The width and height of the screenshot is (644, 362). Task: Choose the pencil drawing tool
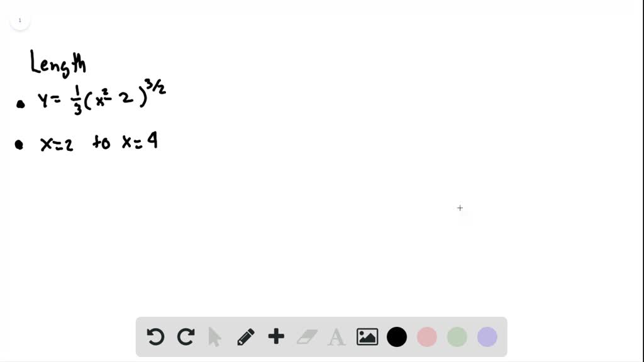tap(246, 337)
